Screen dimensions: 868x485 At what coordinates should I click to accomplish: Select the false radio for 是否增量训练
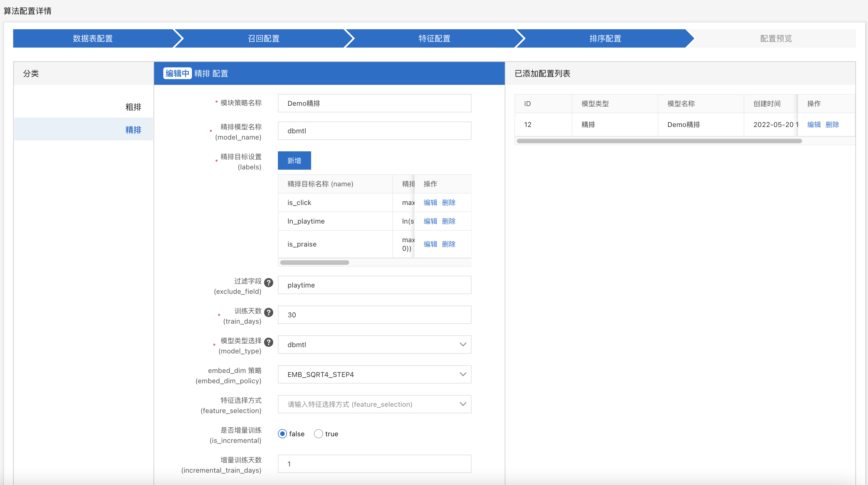282,434
